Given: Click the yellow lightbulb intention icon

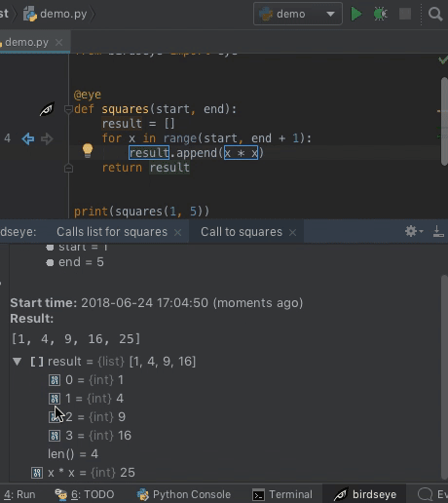Looking at the screenshot, I should click(88, 151).
